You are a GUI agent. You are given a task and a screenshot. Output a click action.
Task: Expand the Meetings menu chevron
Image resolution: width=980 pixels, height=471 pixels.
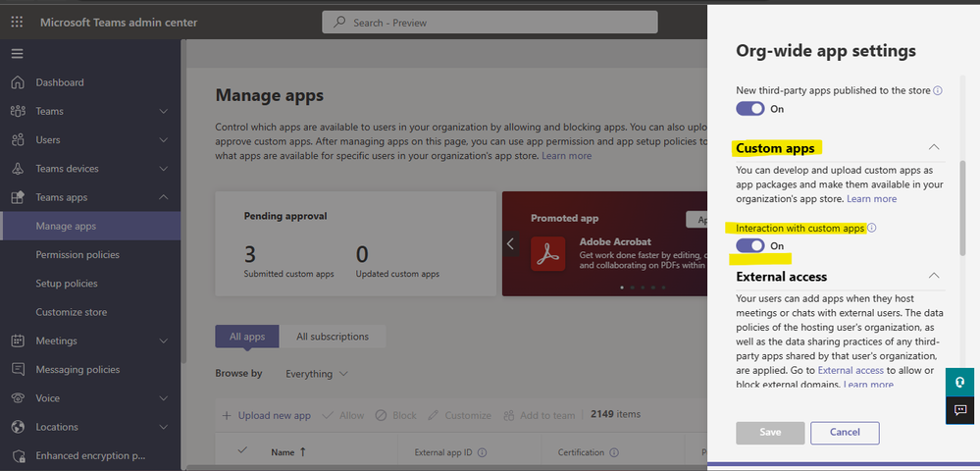[x=164, y=340]
